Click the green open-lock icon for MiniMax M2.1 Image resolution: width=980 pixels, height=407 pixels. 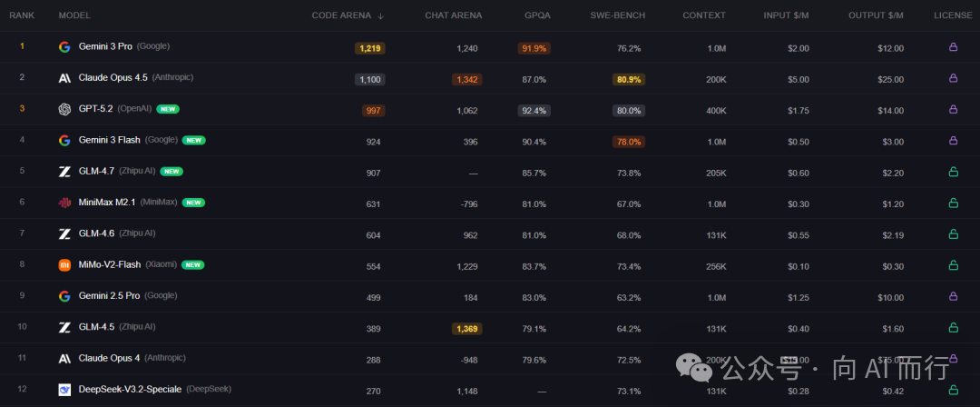953,203
